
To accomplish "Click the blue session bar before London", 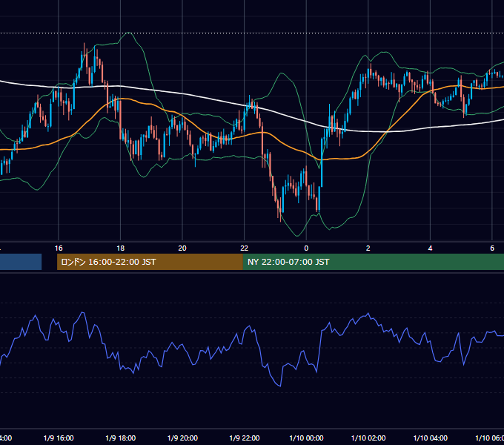I will click(21, 262).
